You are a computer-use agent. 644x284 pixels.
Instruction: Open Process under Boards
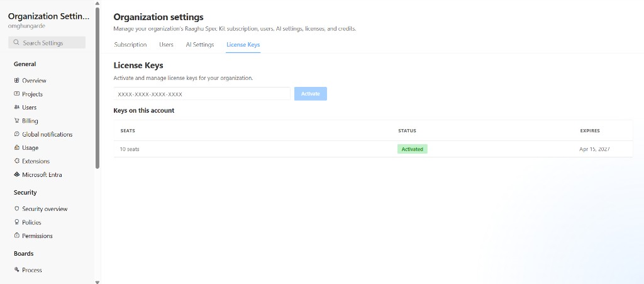coord(32,270)
